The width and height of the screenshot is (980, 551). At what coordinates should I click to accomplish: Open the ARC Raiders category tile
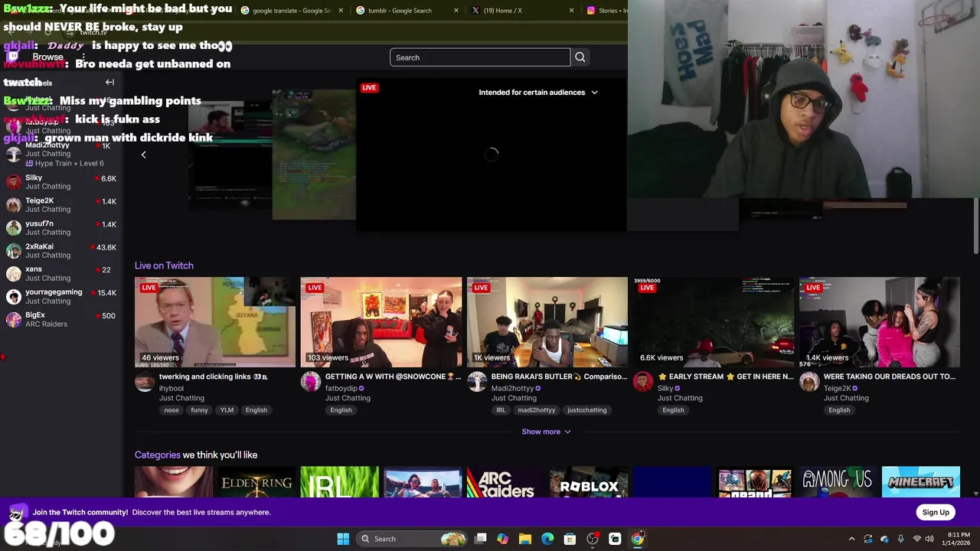coord(505,482)
